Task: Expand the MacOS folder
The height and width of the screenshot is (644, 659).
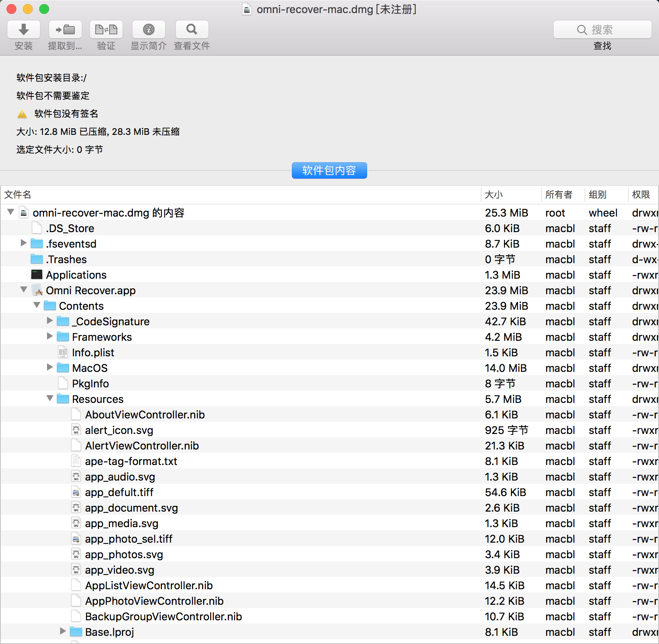Action: [50, 367]
